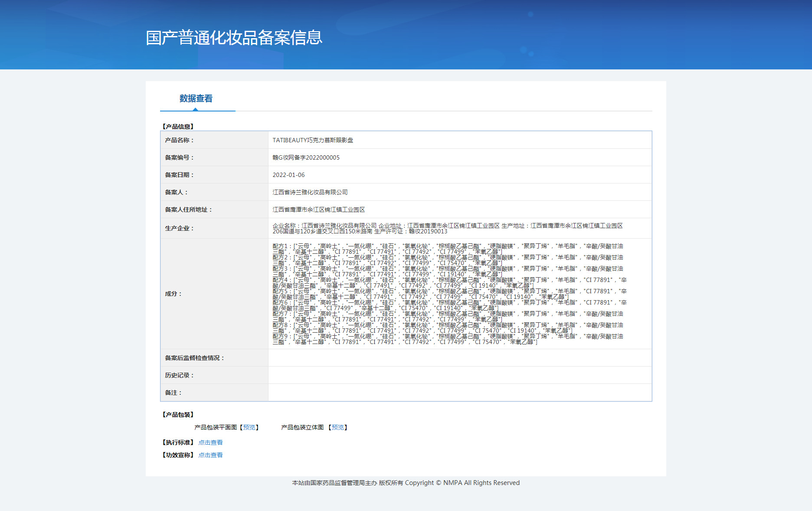
Task: Click the 备案人 row label
Action: 177,192
